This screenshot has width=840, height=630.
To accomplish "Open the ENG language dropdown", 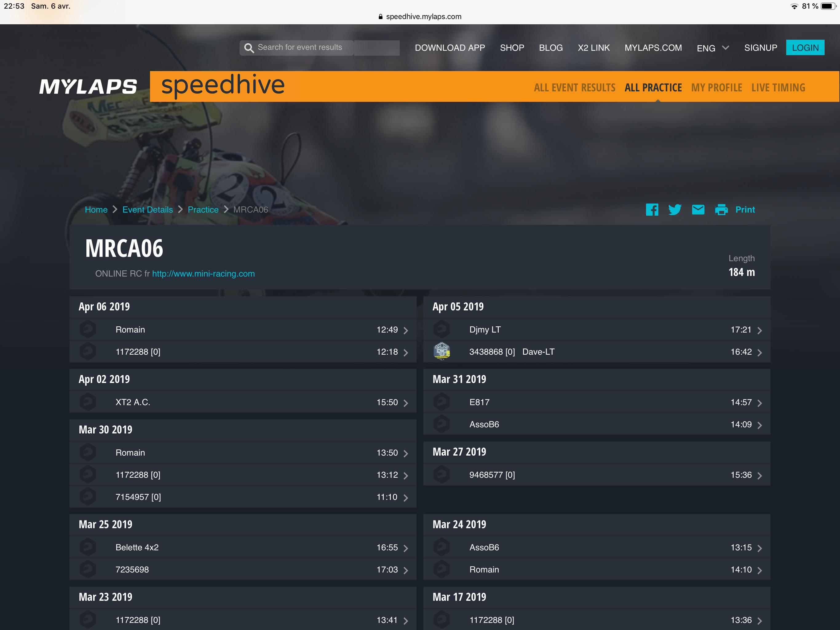I will pyautogui.click(x=713, y=48).
